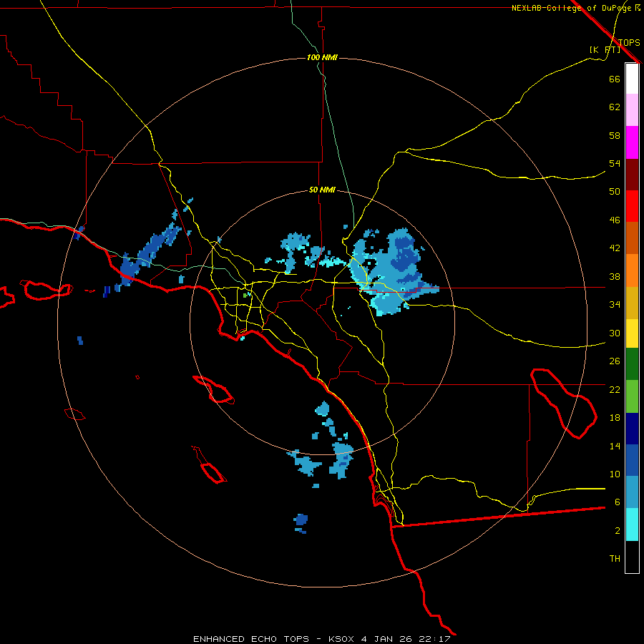Click the legend value '50'
This screenshot has width=644, height=644.
[x=615, y=191]
